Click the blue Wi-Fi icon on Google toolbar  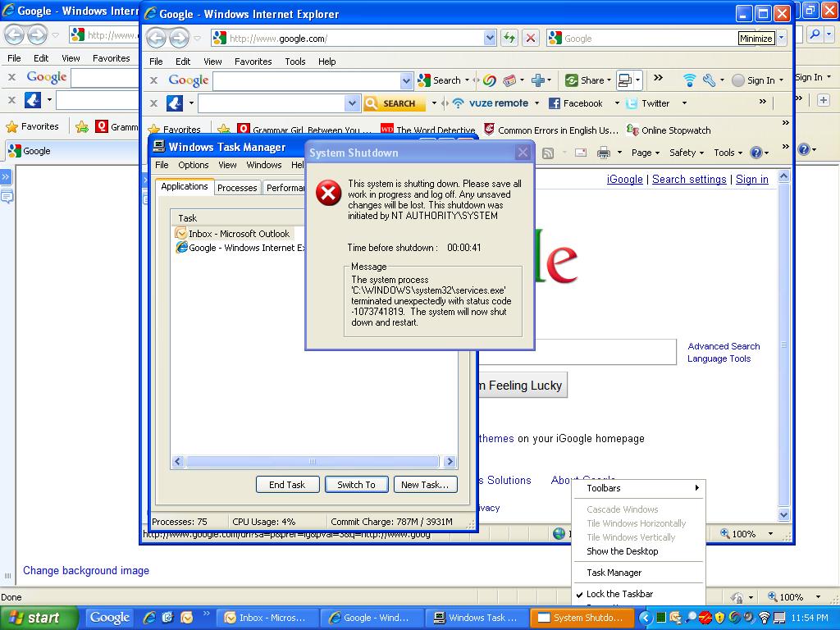[x=689, y=80]
